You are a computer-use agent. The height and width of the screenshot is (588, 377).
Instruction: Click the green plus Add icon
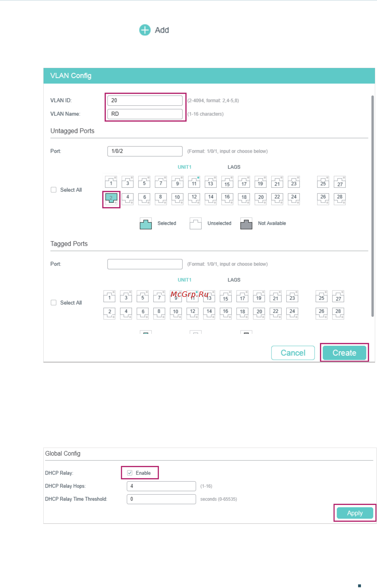pyautogui.click(x=145, y=30)
